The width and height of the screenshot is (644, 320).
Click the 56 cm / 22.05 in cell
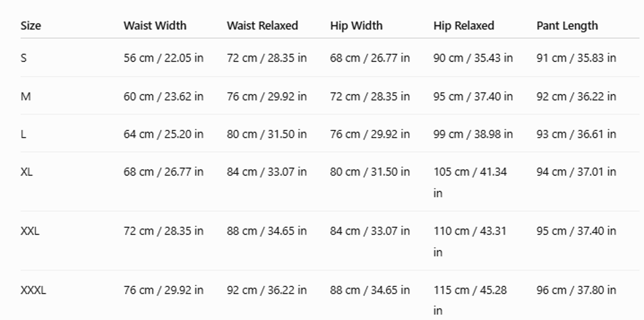[164, 58]
